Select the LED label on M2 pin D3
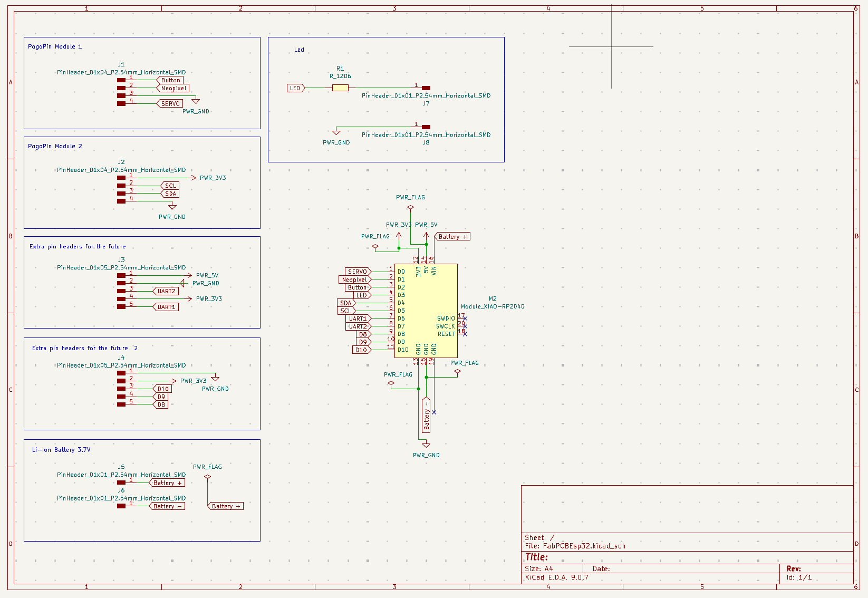Screen dimensions: 868x598 click(362, 295)
